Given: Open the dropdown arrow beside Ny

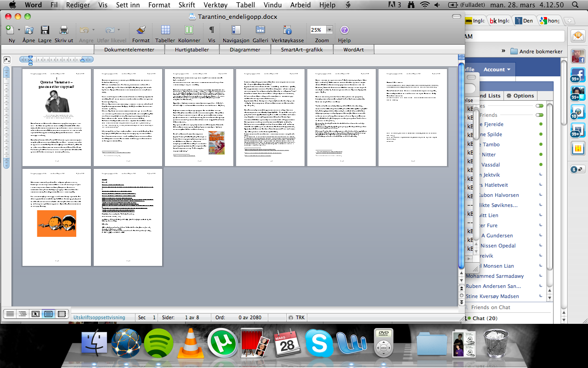Looking at the screenshot, I should tap(19, 30).
